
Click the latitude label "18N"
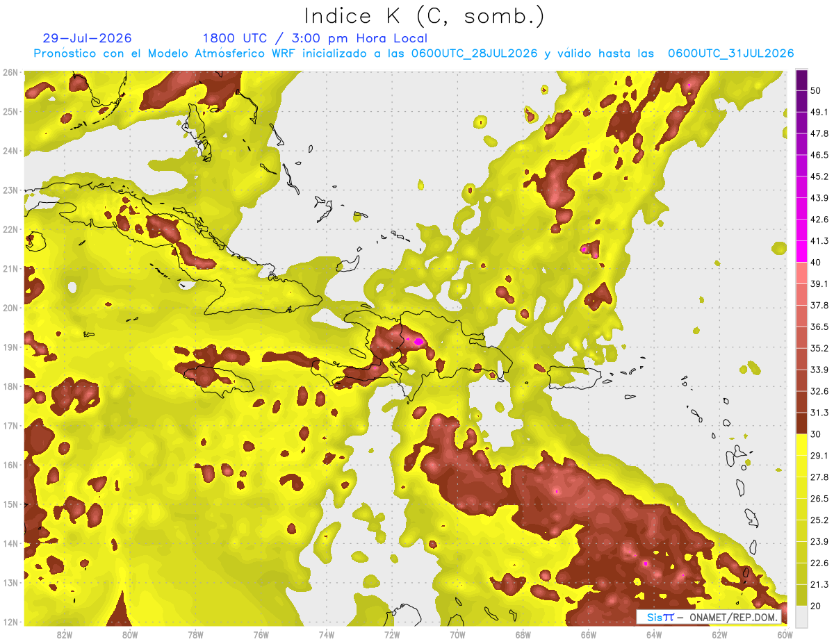(x=10, y=386)
